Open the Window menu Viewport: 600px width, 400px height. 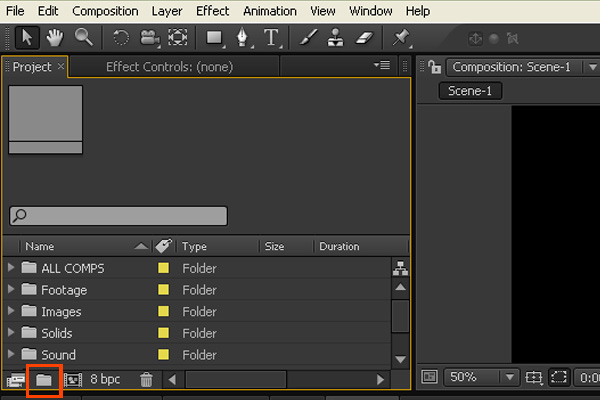(x=370, y=11)
